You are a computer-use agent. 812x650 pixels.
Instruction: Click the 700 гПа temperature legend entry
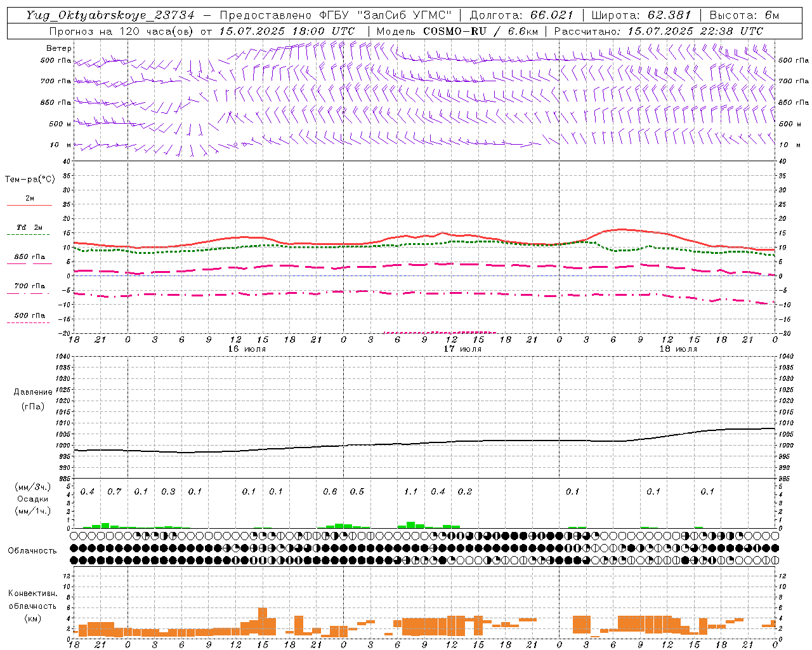pos(29,286)
